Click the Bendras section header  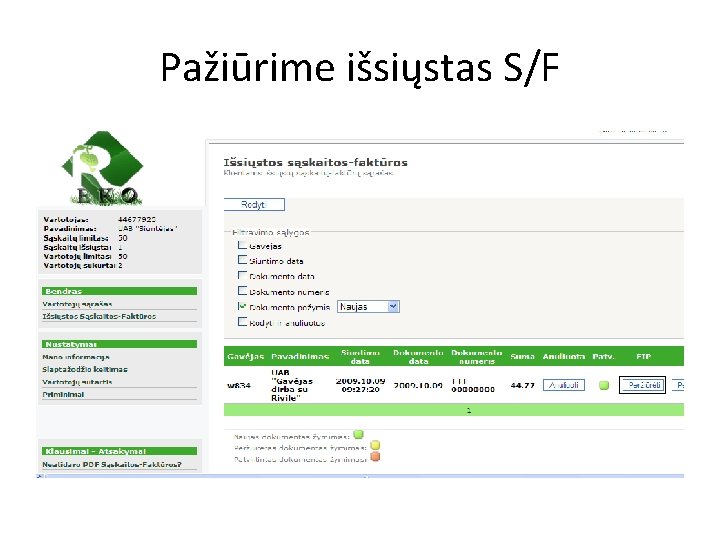(x=119, y=291)
